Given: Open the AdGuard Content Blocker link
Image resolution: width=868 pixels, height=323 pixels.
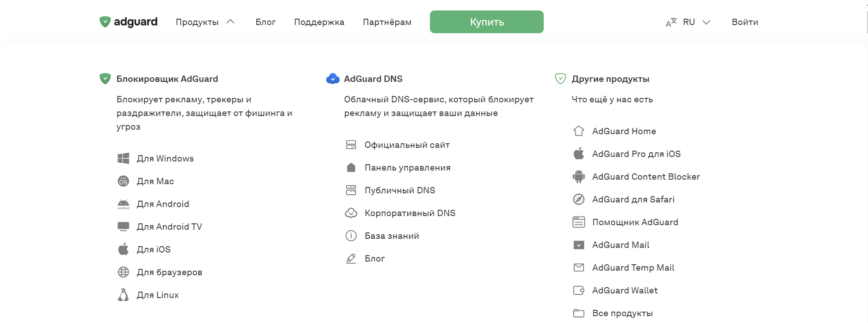Looking at the screenshot, I should (x=646, y=177).
